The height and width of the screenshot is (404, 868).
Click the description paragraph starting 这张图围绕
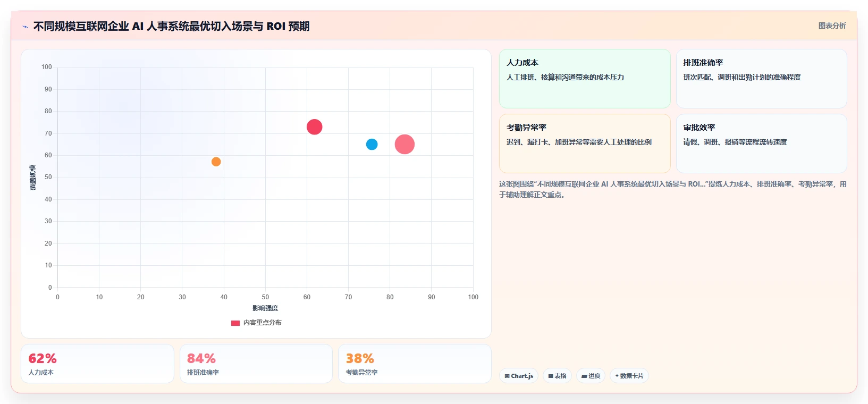pyautogui.click(x=672, y=189)
